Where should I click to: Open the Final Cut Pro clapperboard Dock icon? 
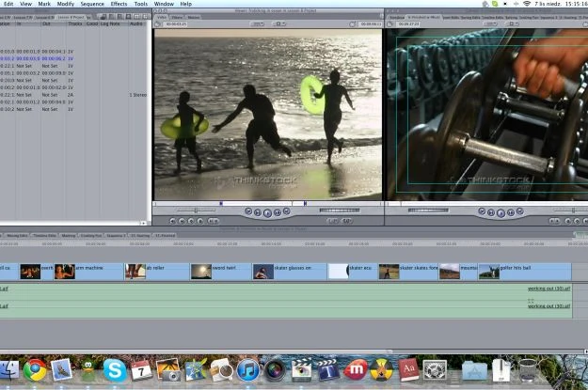click(301, 369)
